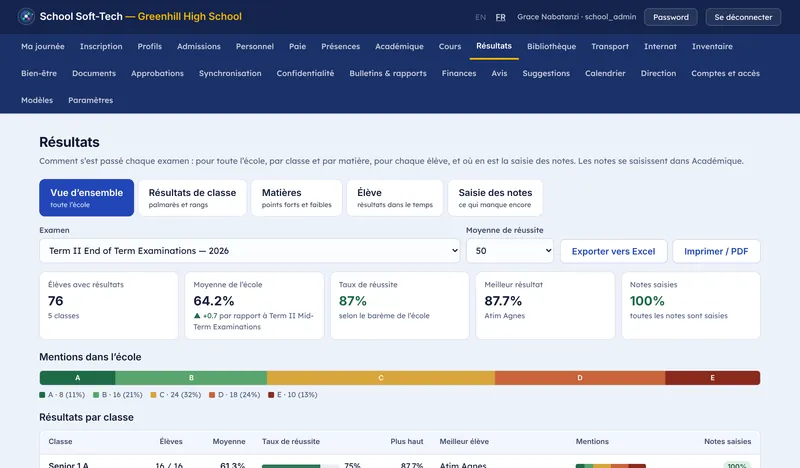Click legend entry 'E · 10 (13%)'
Image resolution: width=800 pixels, height=468 pixels.
click(x=293, y=395)
